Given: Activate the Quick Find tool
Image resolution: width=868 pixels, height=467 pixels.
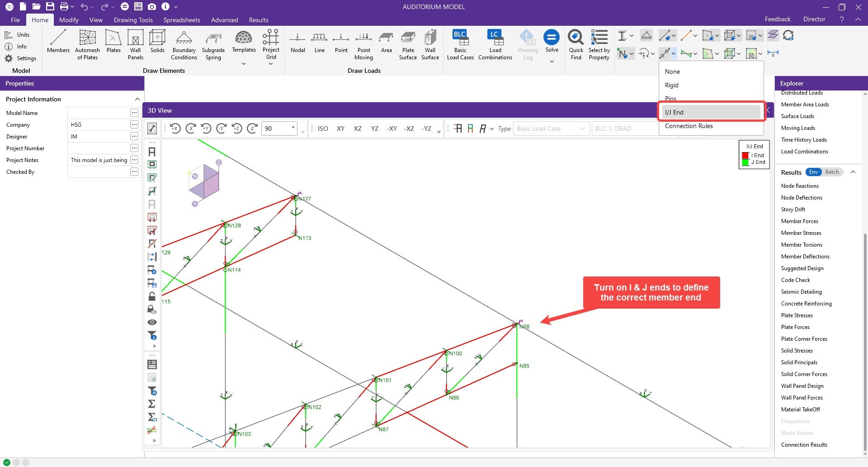Looking at the screenshot, I should (x=576, y=43).
